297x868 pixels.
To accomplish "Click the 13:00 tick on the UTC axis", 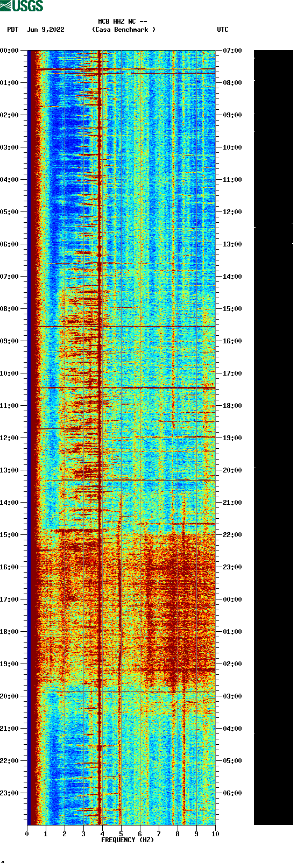I will point(232,244).
